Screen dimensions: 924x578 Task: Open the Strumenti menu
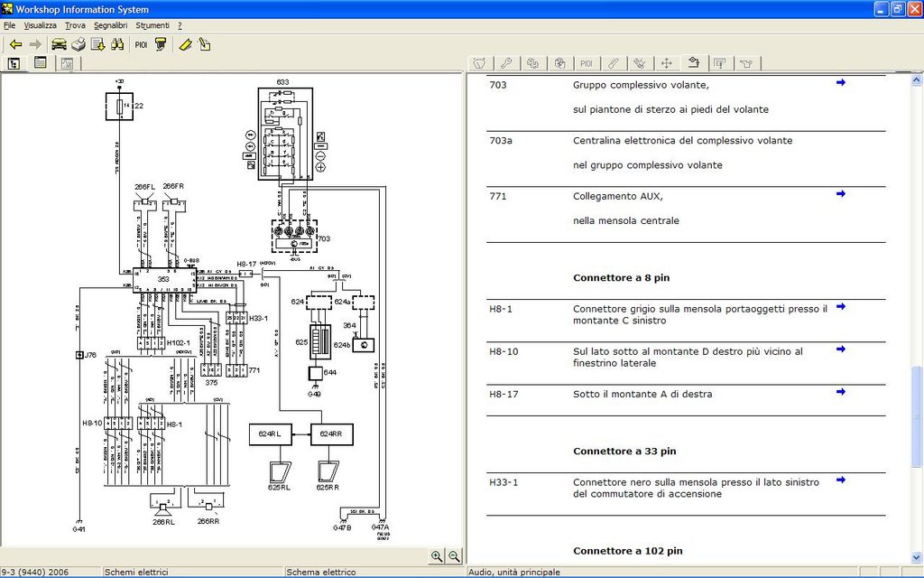[152, 25]
